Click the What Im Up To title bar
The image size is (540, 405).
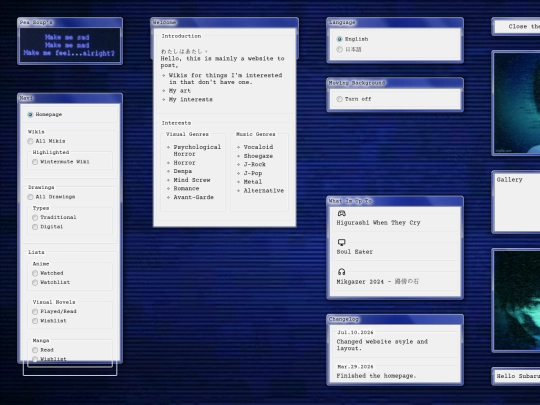pos(395,201)
